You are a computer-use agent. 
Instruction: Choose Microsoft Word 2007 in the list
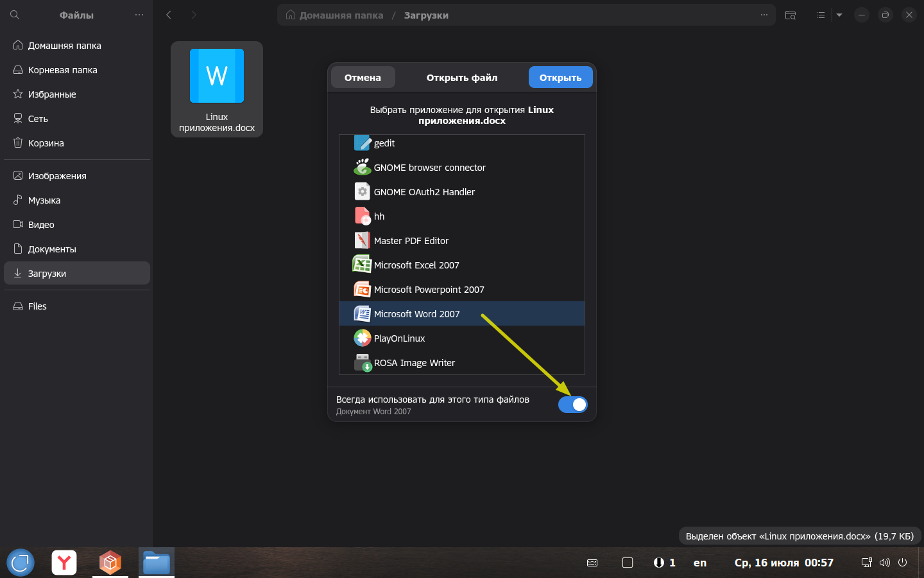pyautogui.click(x=462, y=314)
